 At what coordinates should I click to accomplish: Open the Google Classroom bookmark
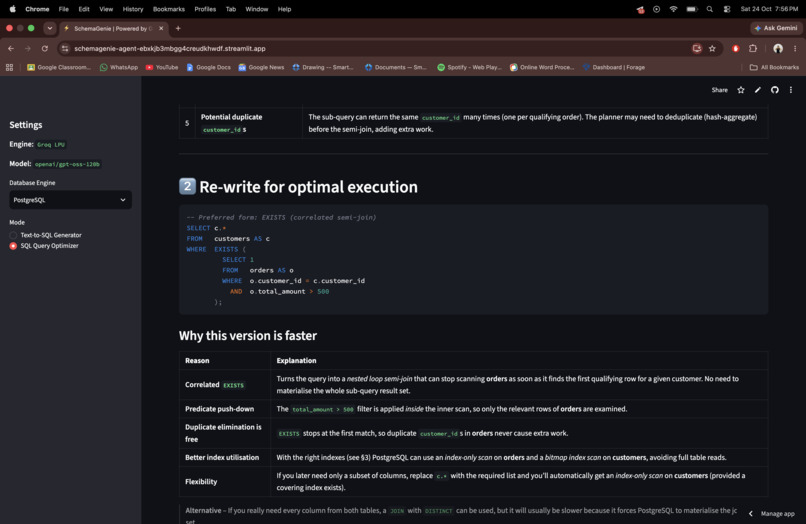point(59,67)
